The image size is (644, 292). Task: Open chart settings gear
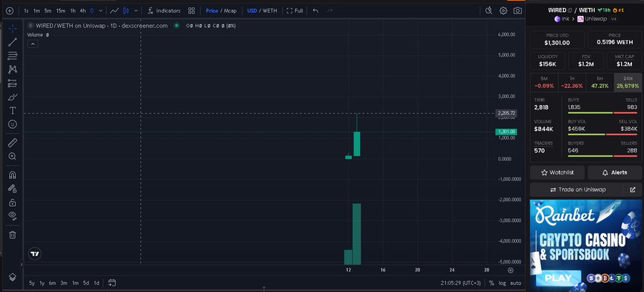[x=503, y=11]
